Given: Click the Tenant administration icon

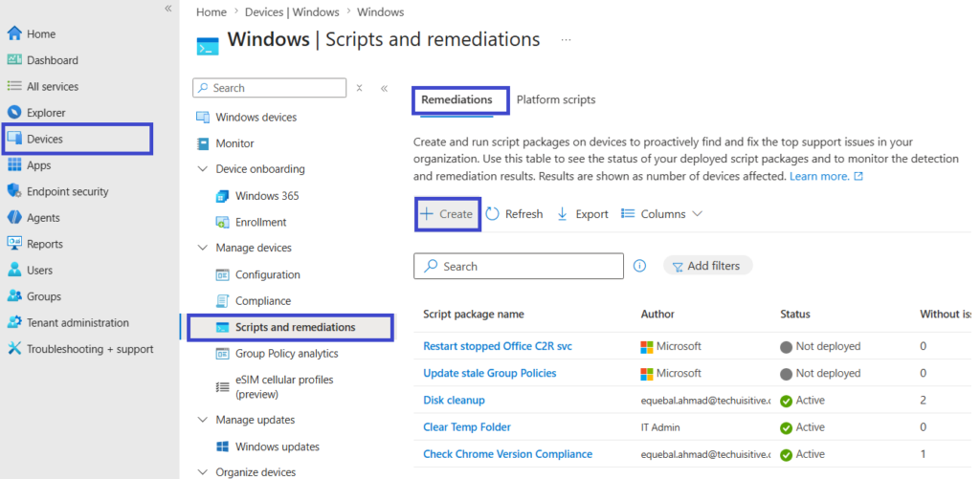Looking at the screenshot, I should (14, 322).
